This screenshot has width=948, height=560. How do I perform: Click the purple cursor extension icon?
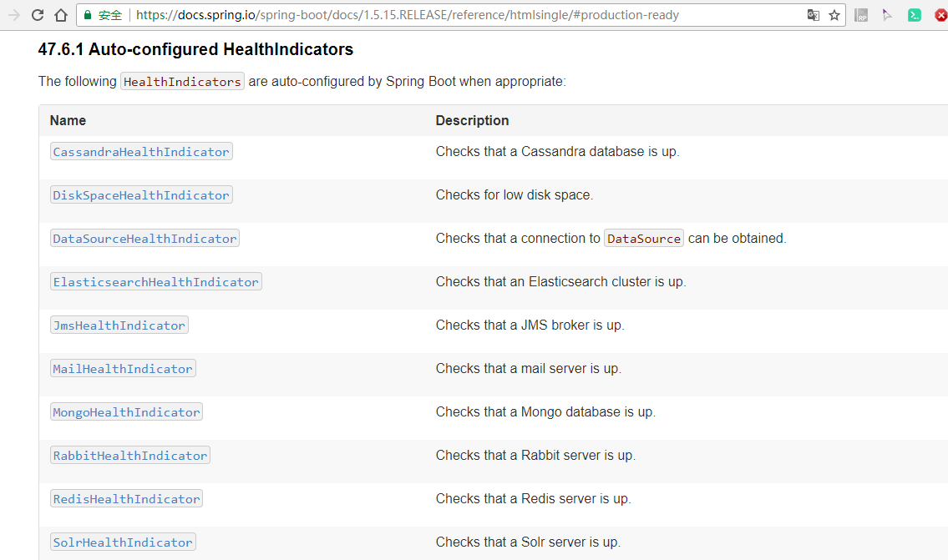(888, 14)
